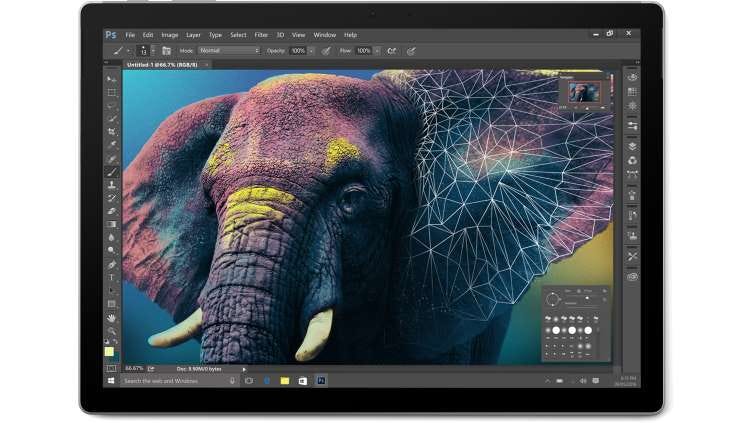Select the History Brush tool
The width and height of the screenshot is (752, 423).
coord(111,198)
